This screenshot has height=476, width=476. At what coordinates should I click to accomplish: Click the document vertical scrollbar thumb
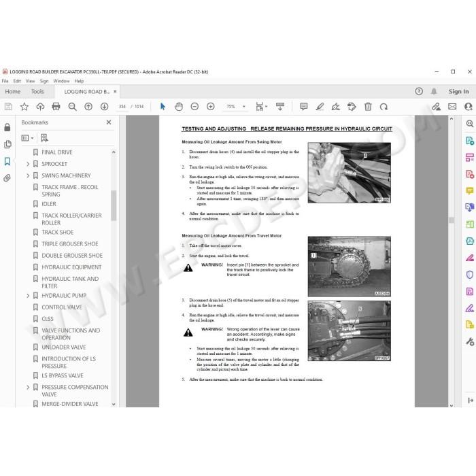[x=452, y=220]
